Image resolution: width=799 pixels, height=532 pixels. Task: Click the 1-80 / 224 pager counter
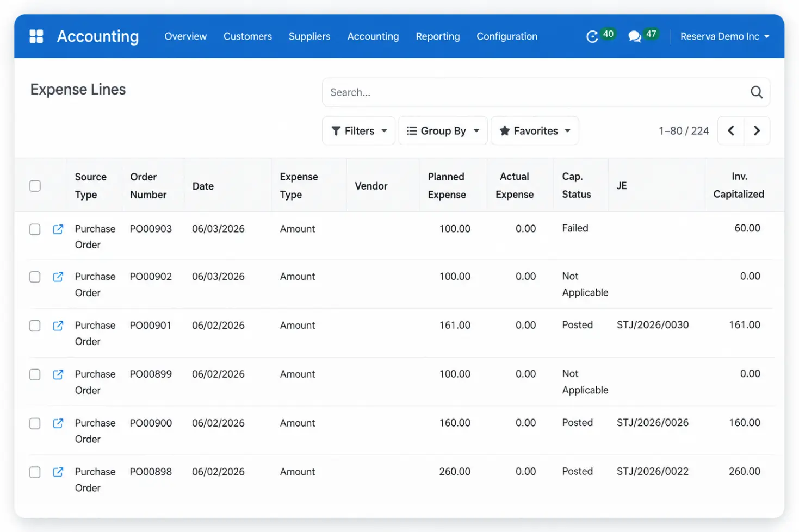[x=684, y=131]
